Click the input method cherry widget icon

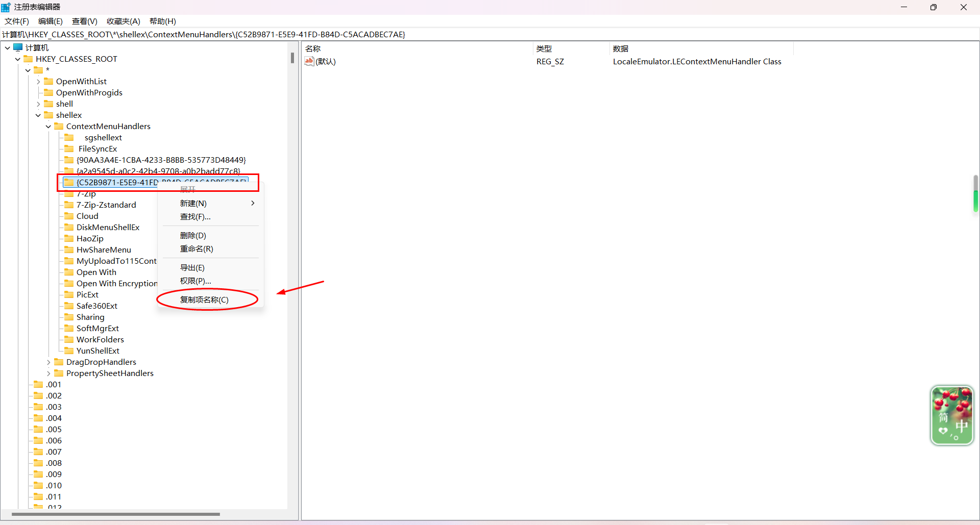click(952, 415)
